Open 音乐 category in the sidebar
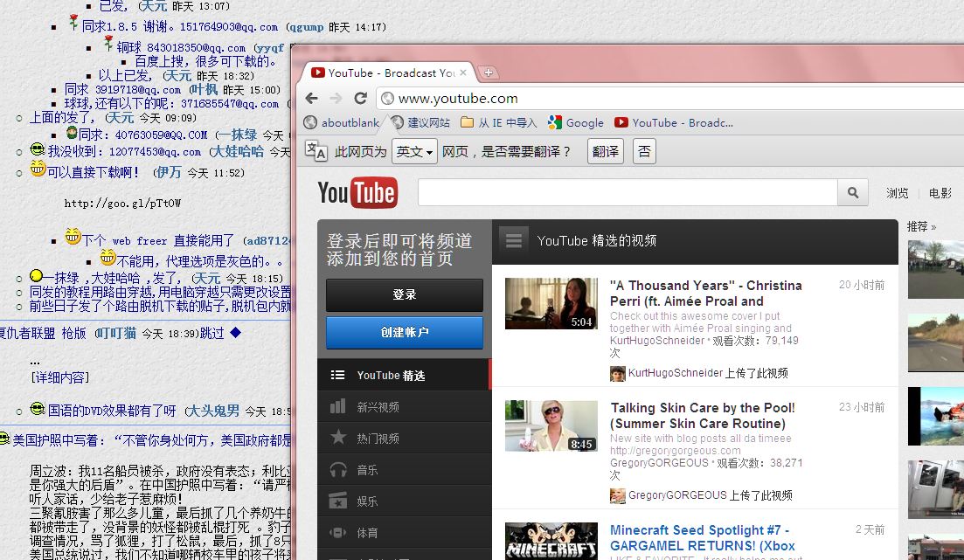The width and height of the screenshot is (964, 560). (x=404, y=470)
